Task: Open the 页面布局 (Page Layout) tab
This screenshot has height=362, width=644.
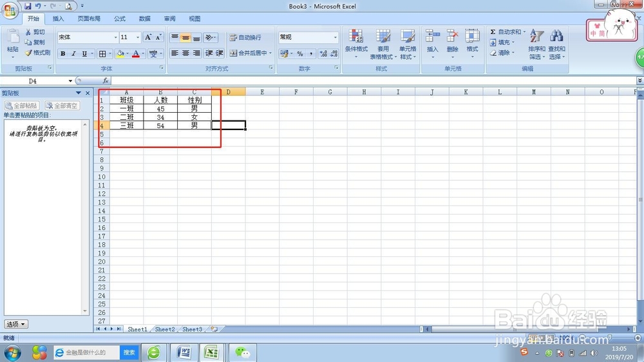Action: (89, 19)
